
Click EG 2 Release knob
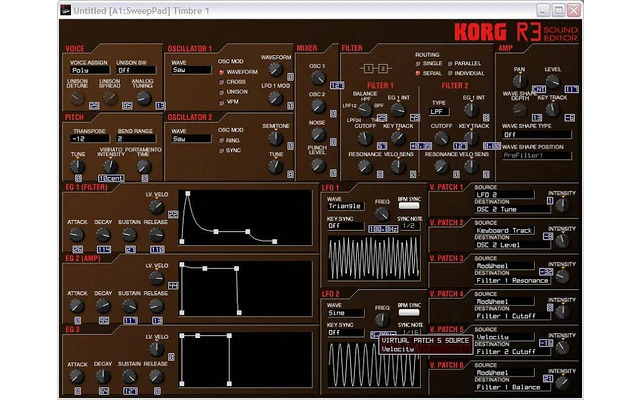pyautogui.click(x=156, y=306)
